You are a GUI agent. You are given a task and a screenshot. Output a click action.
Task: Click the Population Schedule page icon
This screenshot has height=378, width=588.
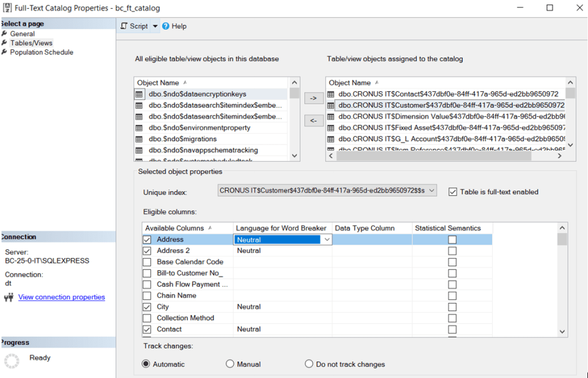(x=5, y=52)
